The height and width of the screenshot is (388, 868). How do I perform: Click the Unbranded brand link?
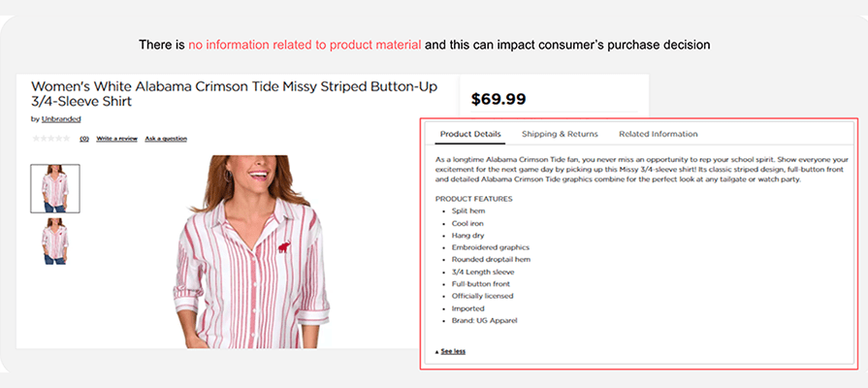[x=59, y=119]
